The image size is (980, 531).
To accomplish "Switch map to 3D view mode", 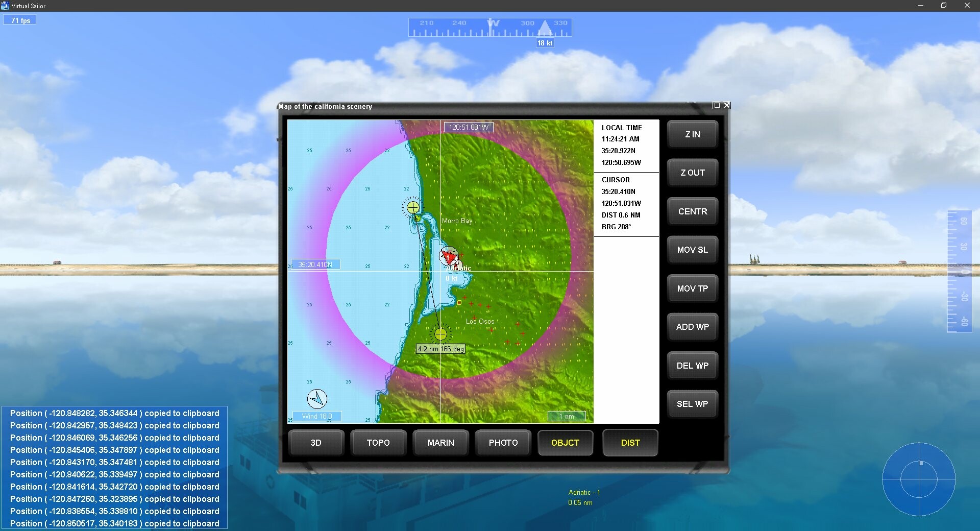I will (x=315, y=443).
